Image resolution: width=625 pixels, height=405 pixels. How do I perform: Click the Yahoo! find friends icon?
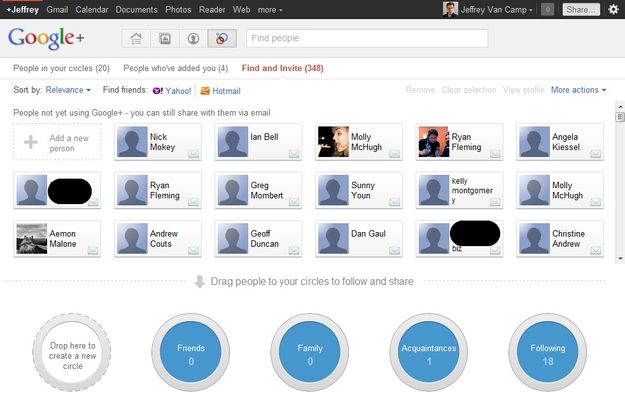tap(157, 91)
